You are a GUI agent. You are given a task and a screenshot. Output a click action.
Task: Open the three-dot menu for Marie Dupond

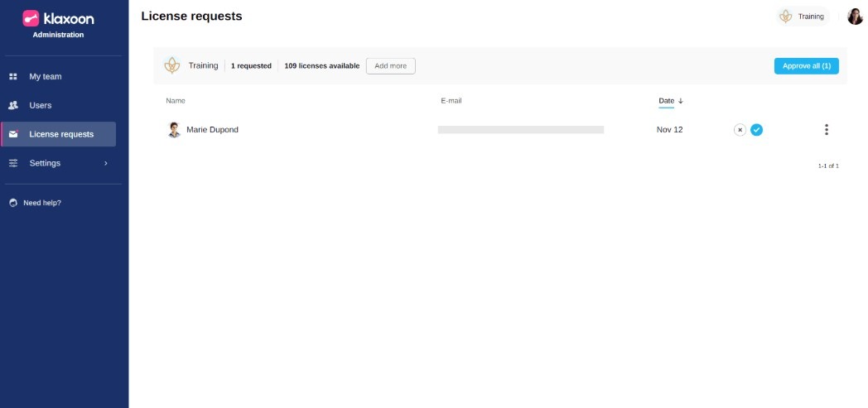(x=826, y=130)
